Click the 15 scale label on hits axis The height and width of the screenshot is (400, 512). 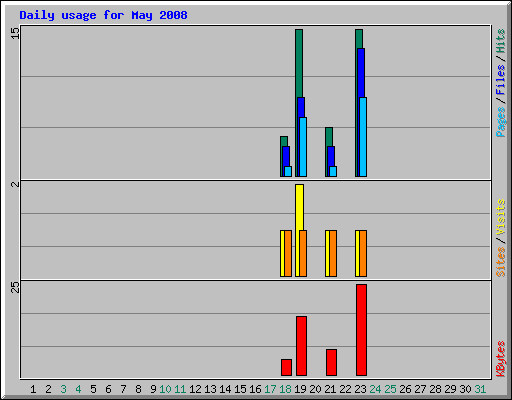point(15,33)
